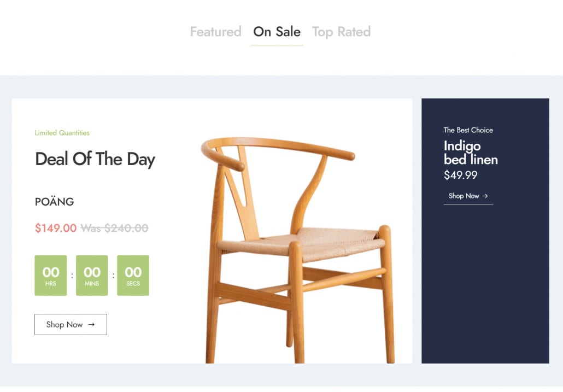Open the Indigo bed linen title
This screenshot has height=392, width=563.
coord(470,153)
